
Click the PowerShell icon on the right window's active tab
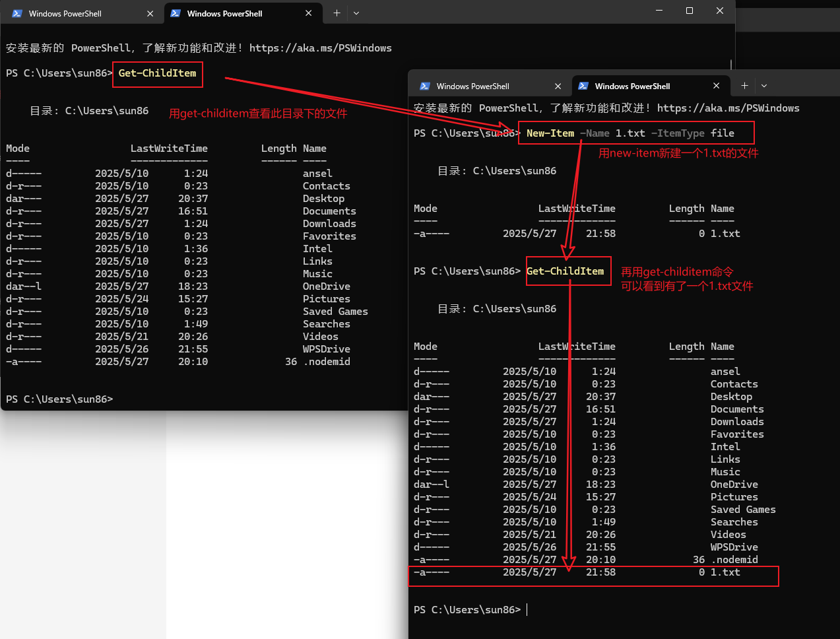tap(583, 86)
